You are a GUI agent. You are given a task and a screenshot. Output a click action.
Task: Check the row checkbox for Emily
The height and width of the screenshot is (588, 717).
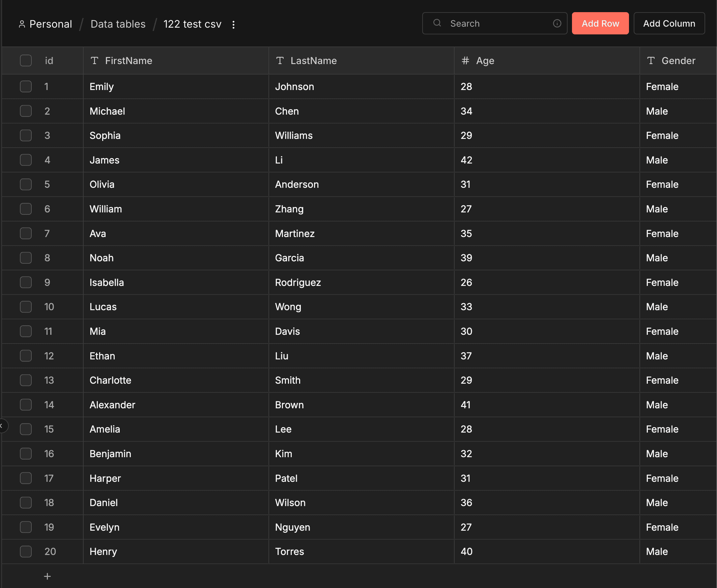tap(26, 86)
